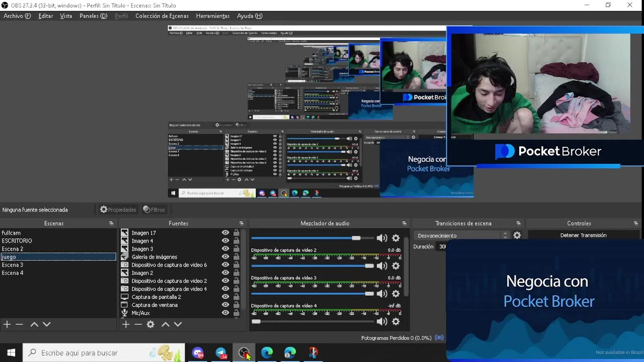This screenshot has height=362, width=644.
Task: Toggle the eye icon for Galería de imágenes
Action: click(225, 257)
